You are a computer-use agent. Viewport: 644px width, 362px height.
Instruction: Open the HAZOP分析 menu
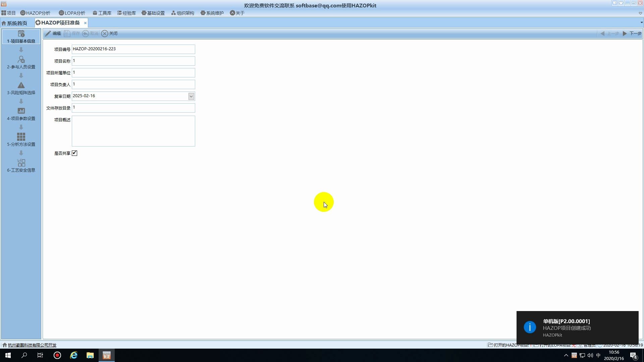click(x=35, y=13)
